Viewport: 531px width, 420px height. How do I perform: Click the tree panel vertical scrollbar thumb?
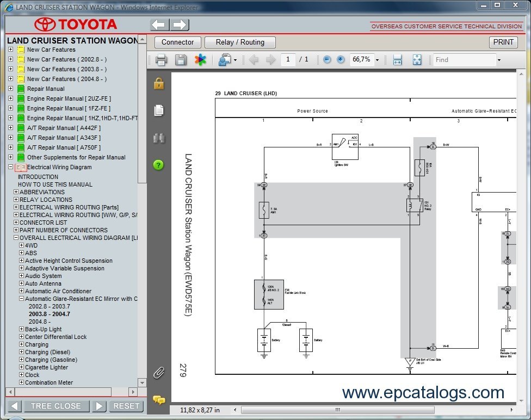(x=142, y=114)
